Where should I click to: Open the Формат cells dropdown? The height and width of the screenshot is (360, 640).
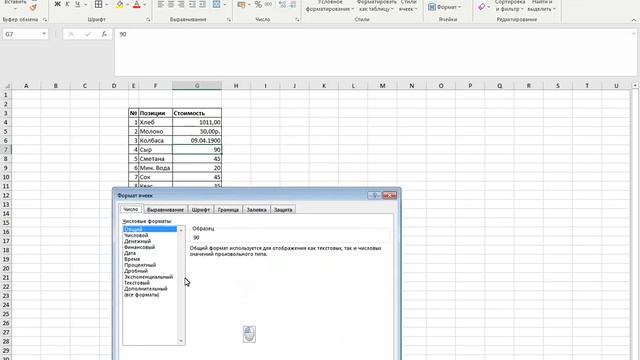click(444, 7)
